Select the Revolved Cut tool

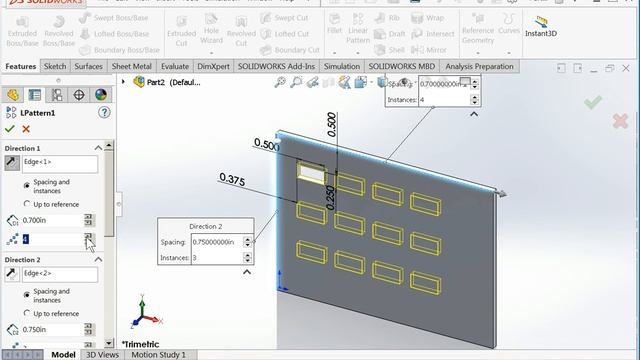tap(241, 31)
